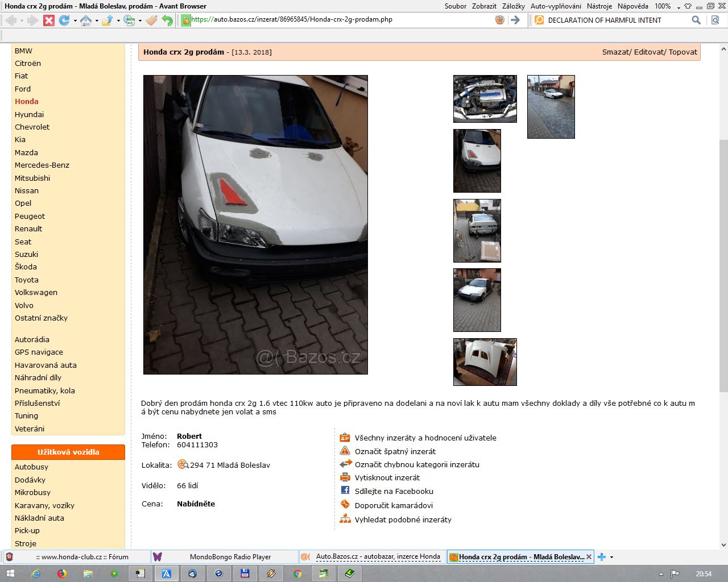Click the Facebook share icon
The height and width of the screenshot is (582, 728).
click(x=345, y=490)
